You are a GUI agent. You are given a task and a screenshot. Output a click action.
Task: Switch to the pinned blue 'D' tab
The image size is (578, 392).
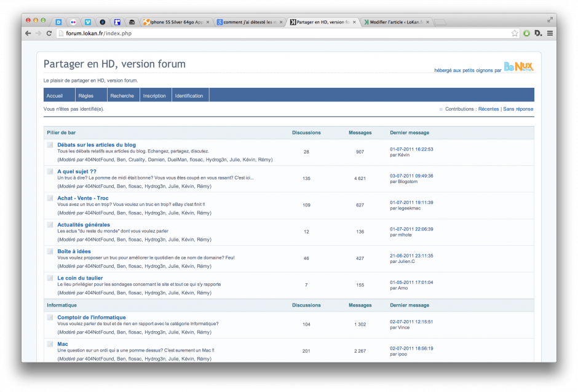click(58, 22)
